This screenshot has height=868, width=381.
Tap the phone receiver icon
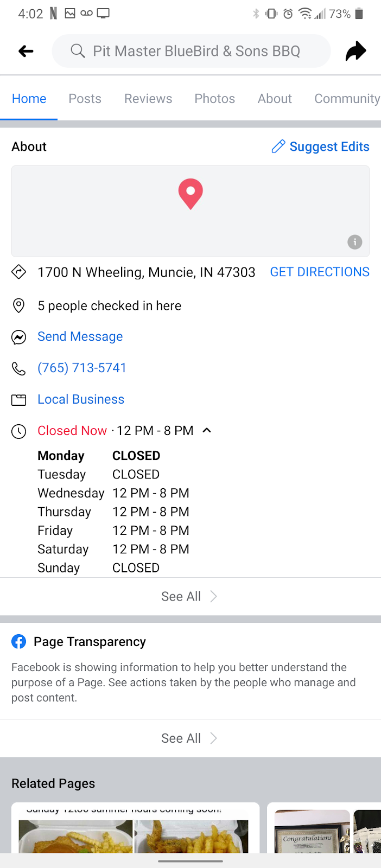pyautogui.click(x=18, y=368)
